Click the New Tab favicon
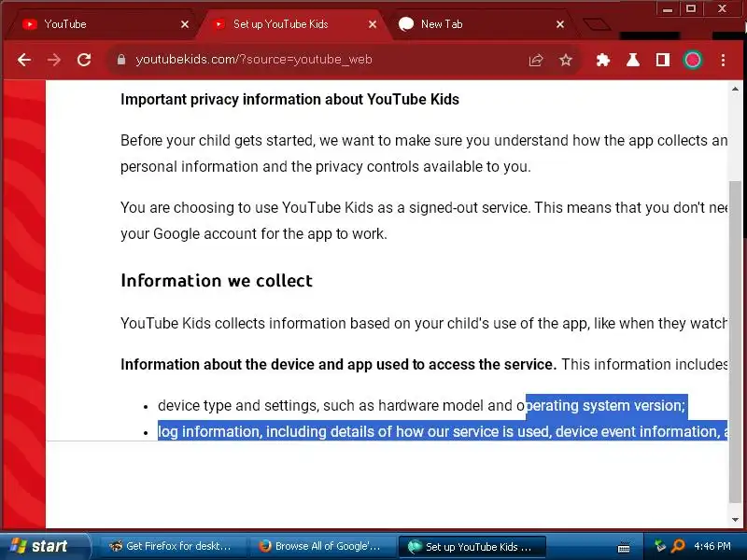Image resolution: width=747 pixels, height=560 pixels. [406, 24]
